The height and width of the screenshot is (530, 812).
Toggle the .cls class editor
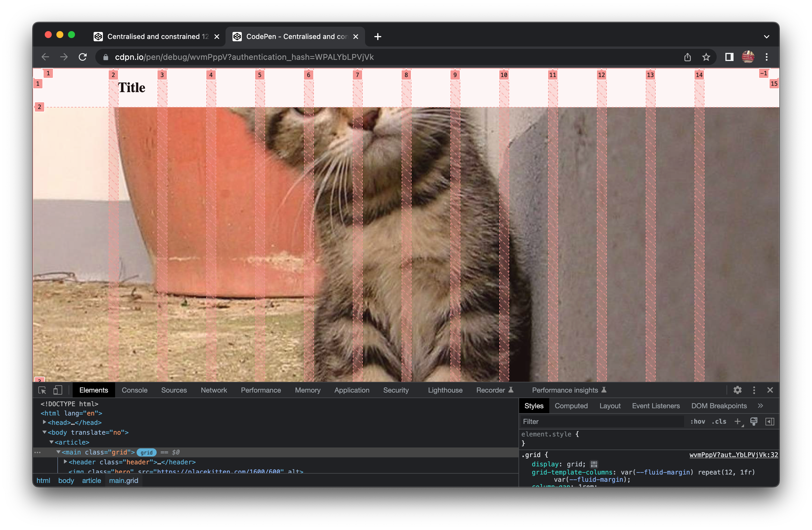[x=719, y=422]
